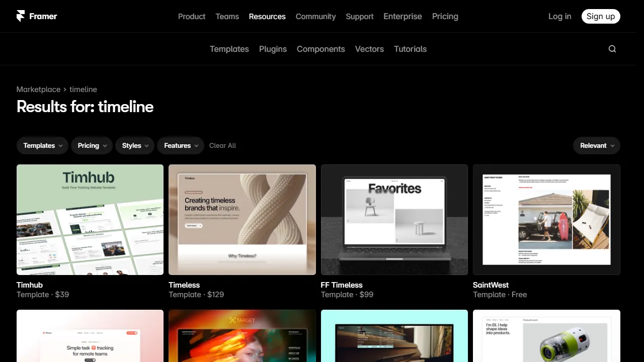Select the FF Timeless template preview
Viewport: 644px width, 362px height.
click(x=394, y=220)
